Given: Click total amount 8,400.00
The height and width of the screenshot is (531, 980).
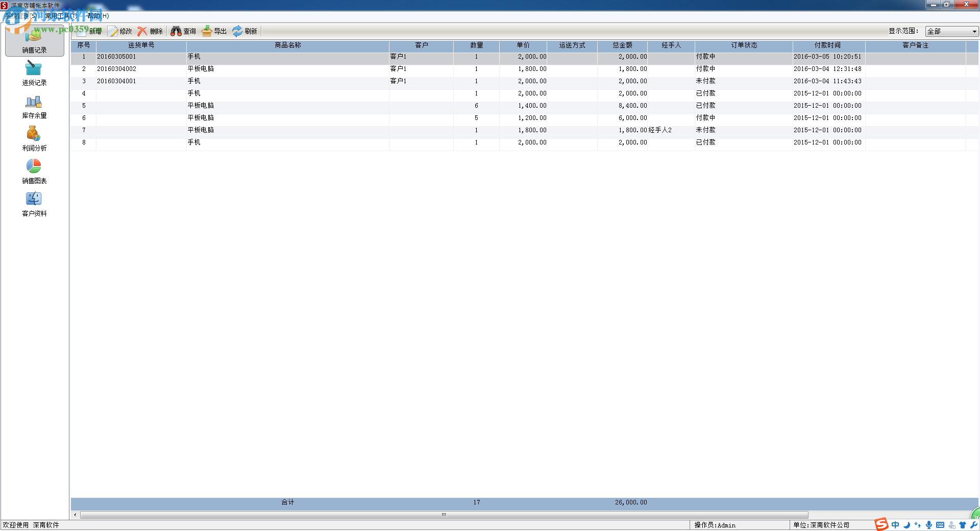Looking at the screenshot, I should point(633,106).
